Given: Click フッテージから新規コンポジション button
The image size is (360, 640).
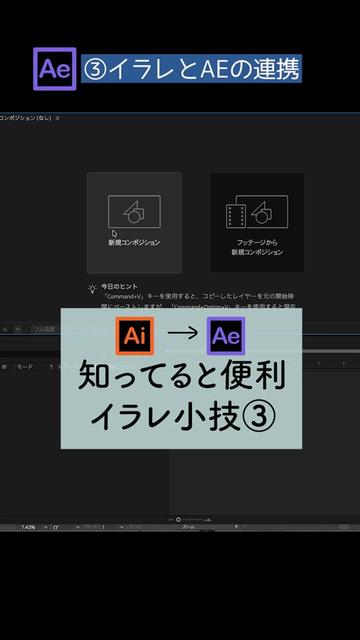Looking at the screenshot, I should click(257, 223).
